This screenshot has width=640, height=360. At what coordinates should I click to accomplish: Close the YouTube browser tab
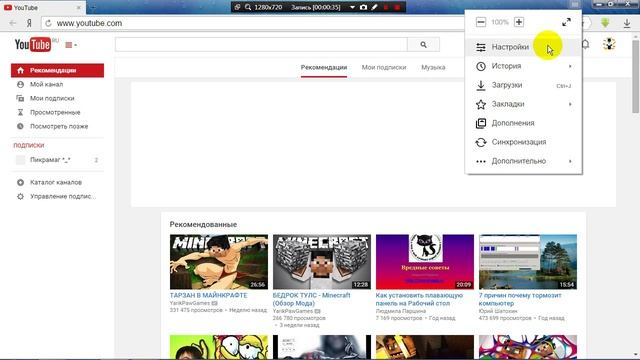click(79, 8)
